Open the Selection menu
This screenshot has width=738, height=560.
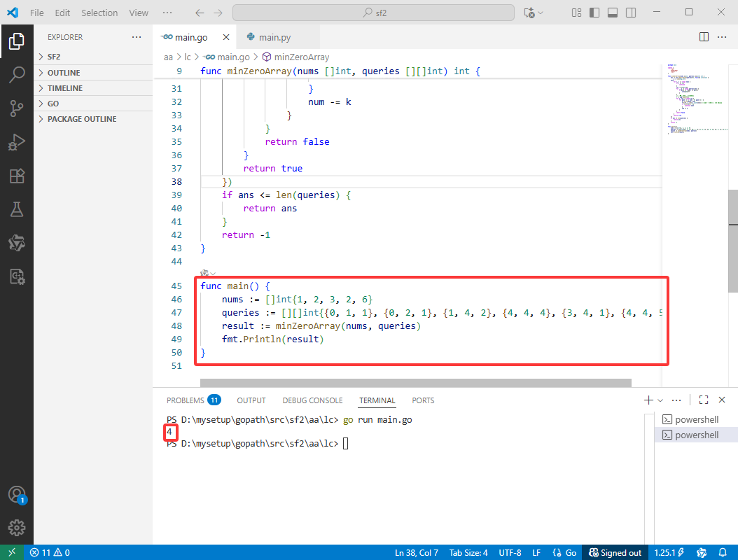pos(99,13)
